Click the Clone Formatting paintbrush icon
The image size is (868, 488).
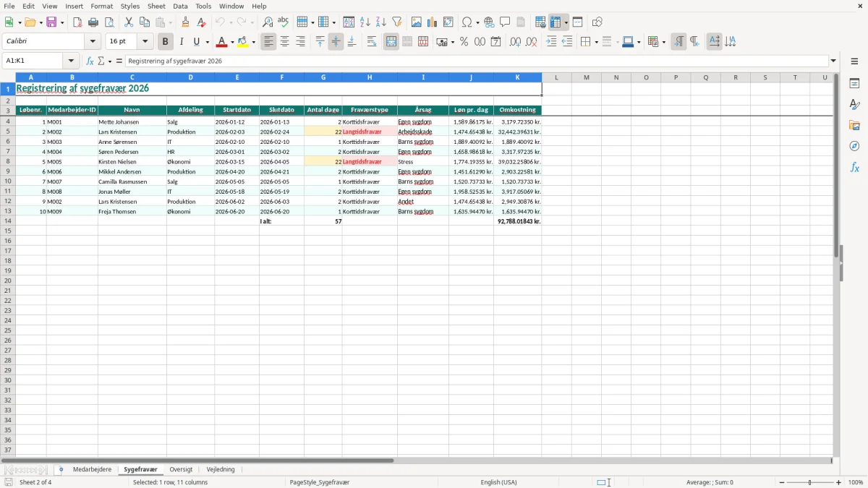coord(186,22)
